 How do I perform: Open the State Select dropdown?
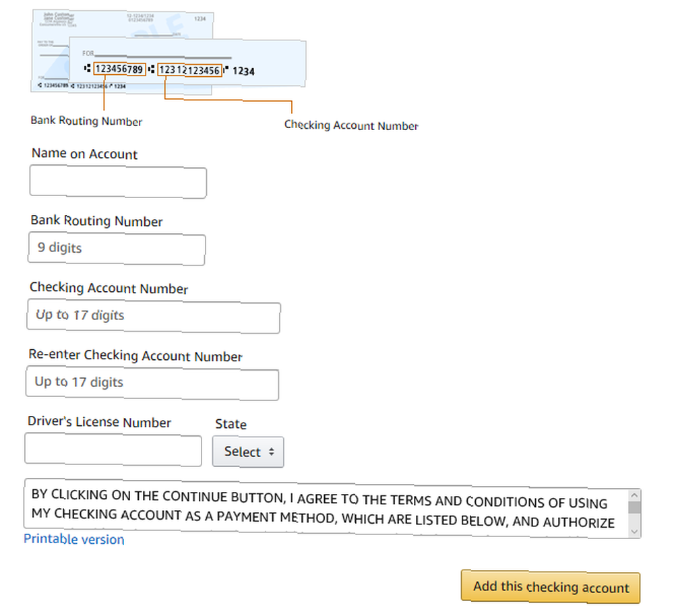(x=248, y=452)
